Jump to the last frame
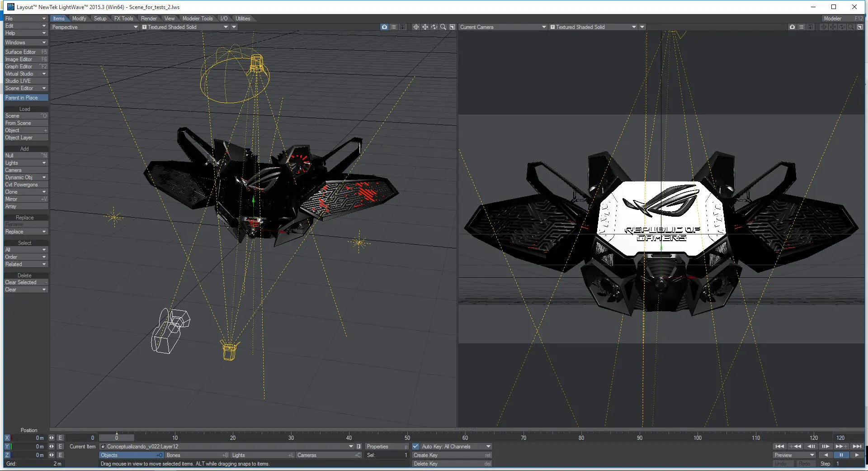 (x=857, y=447)
